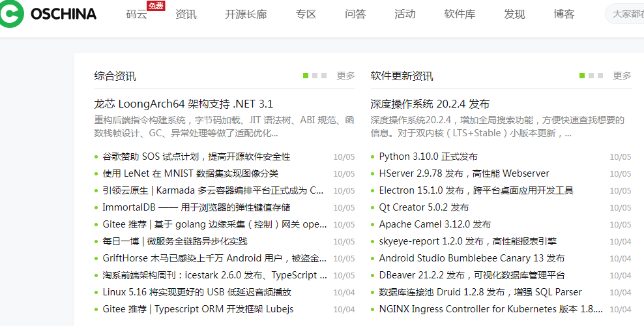Click summary text under 深度操作系统 headline

[x=497, y=127]
